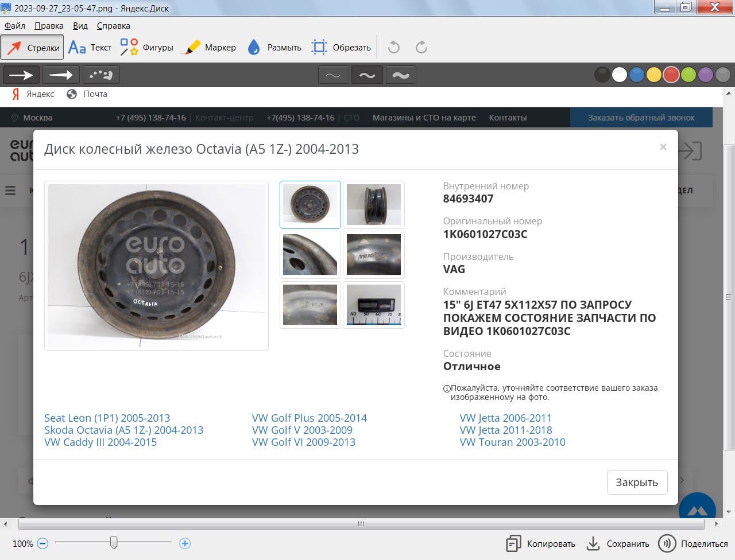Select the front-view wheel thumbnail
The height and width of the screenshot is (560, 735).
tap(310, 205)
